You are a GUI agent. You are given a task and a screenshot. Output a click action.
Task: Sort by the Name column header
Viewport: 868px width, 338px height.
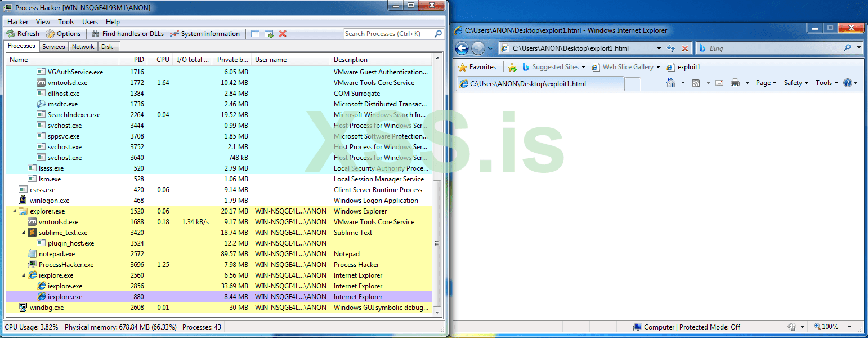(x=62, y=60)
